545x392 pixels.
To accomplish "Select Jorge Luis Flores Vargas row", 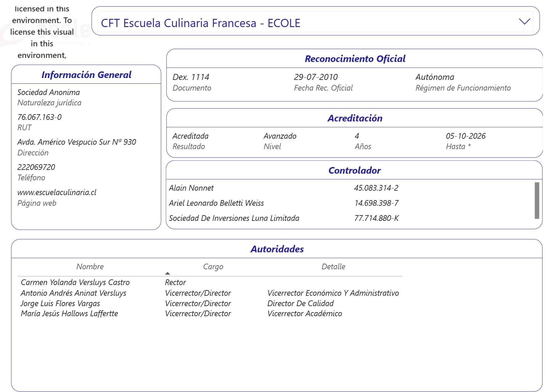I will pyautogui.click(x=60, y=303).
